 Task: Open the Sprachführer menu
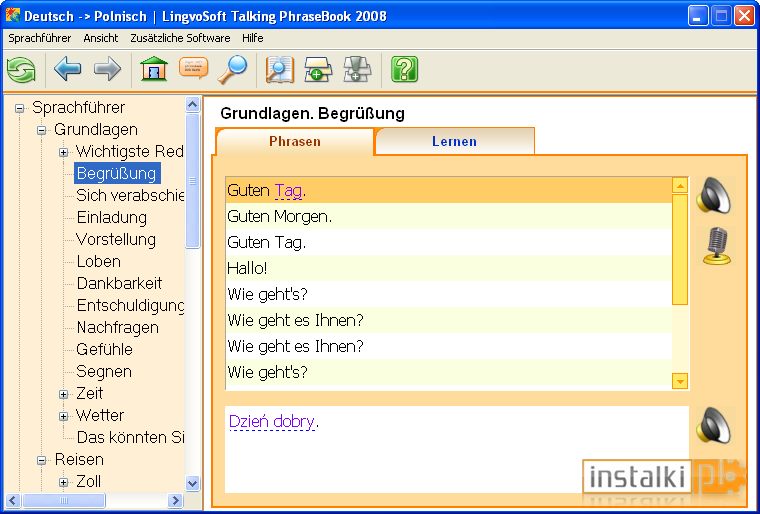pyautogui.click(x=40, y=38)
